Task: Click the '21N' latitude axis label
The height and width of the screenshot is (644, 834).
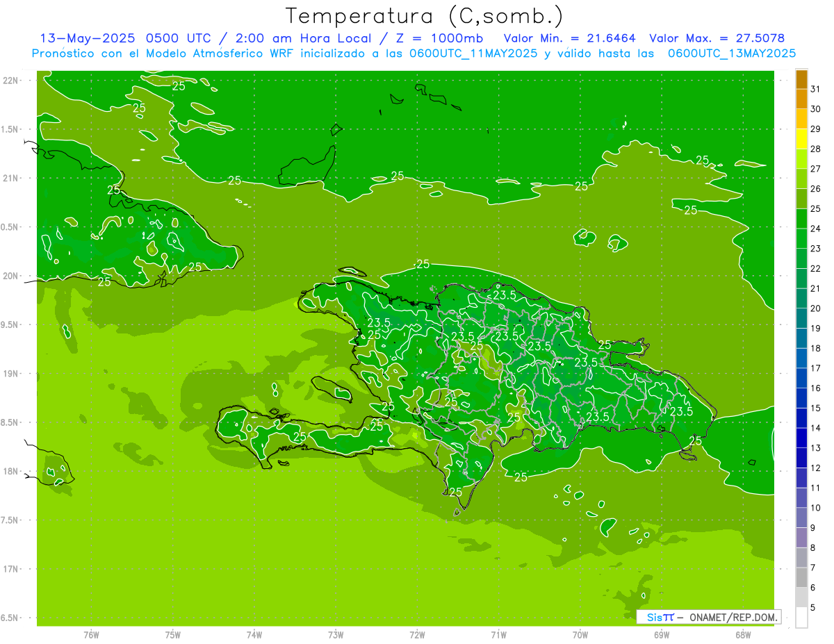Action: click(11, 178)
